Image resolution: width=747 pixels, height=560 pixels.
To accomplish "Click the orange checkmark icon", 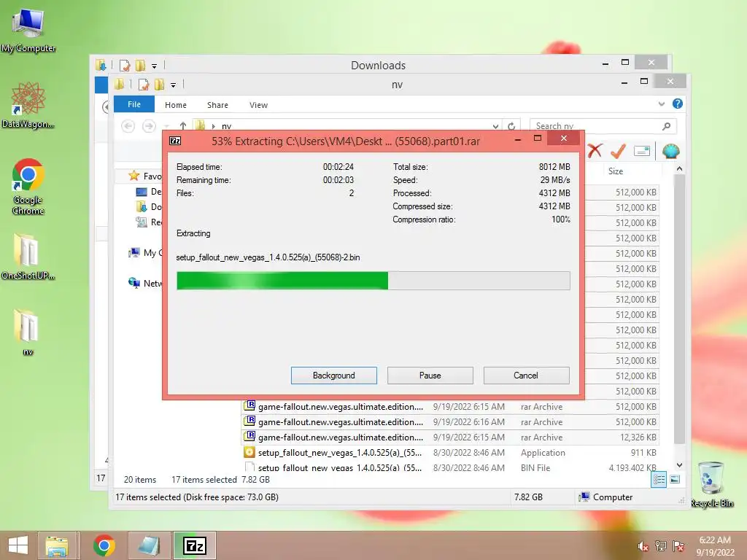I will click(618, 151).
